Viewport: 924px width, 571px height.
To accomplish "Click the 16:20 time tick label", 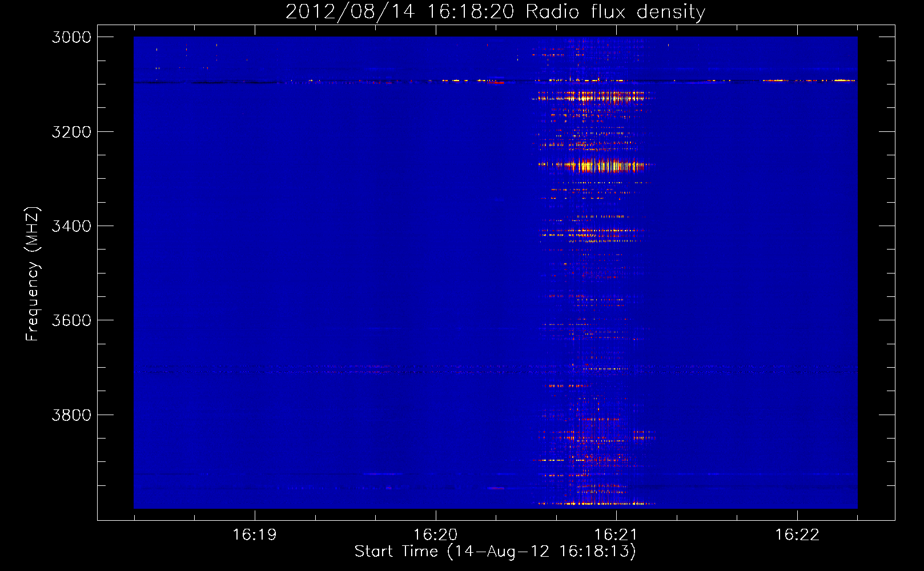I will pyautogui.click(x=435, y=534).
